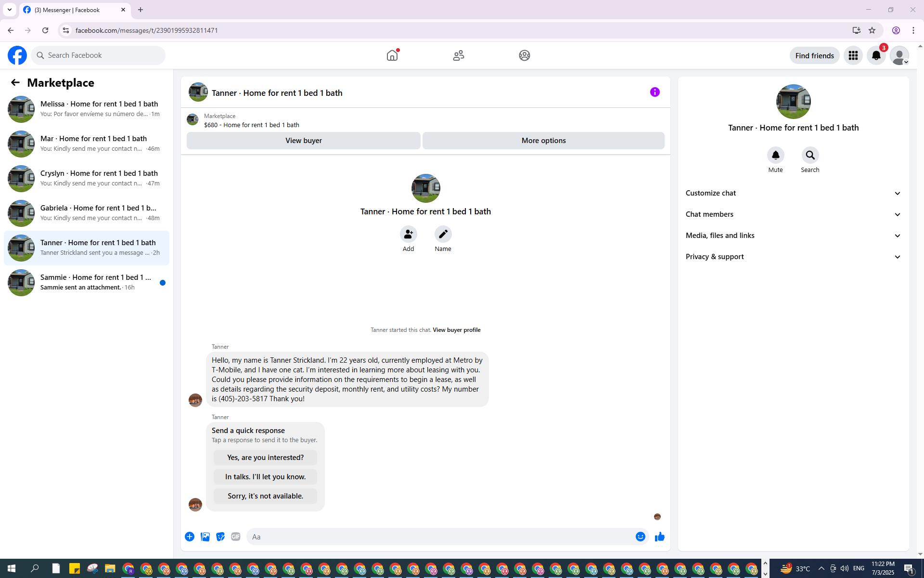The height and width of the screenshot is (578, 924).
Task: Send 'Yes, are you interested?' quick response
Action: click(x=265, y=458)
